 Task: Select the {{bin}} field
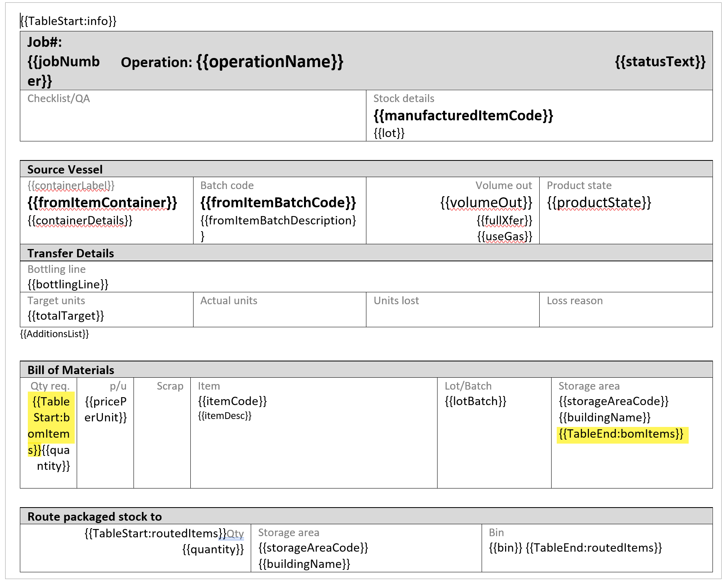(x=505, y=548)
